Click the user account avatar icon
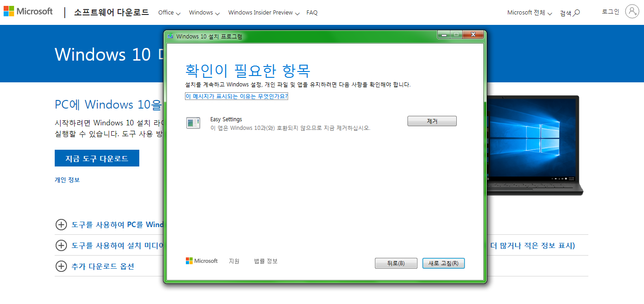Image resolution: width=644 pixels, height=304 pixels. pos(632,12)
